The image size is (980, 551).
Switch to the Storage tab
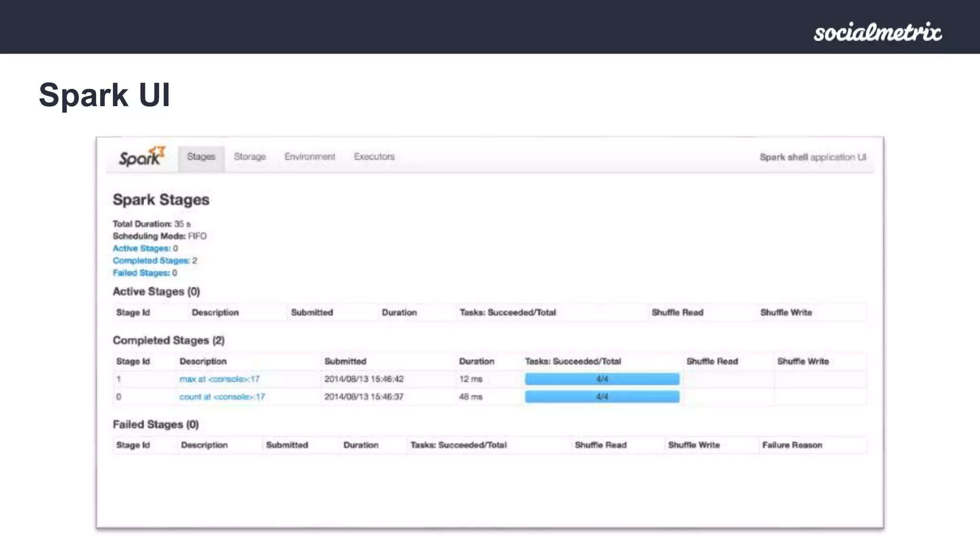coord(250,157)
